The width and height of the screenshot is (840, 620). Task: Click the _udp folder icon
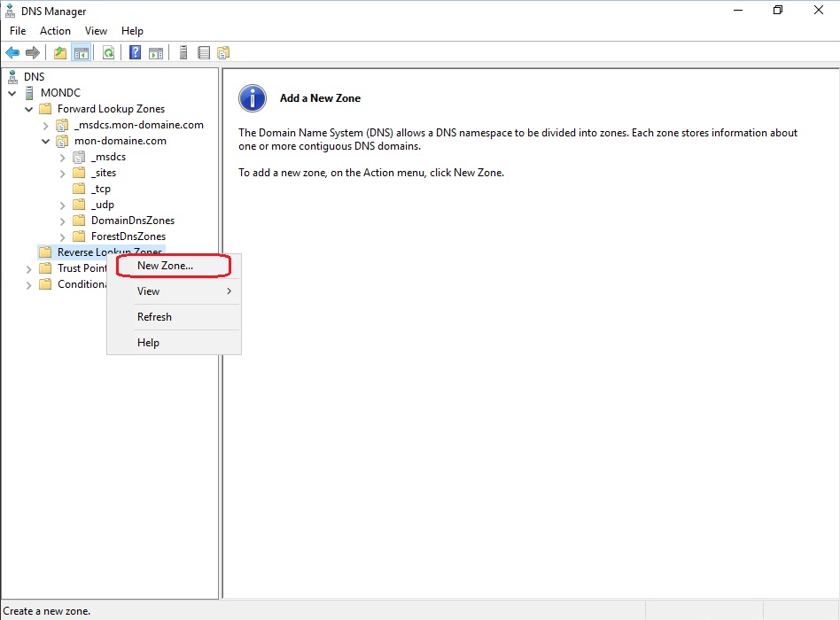tap(79, 205)
